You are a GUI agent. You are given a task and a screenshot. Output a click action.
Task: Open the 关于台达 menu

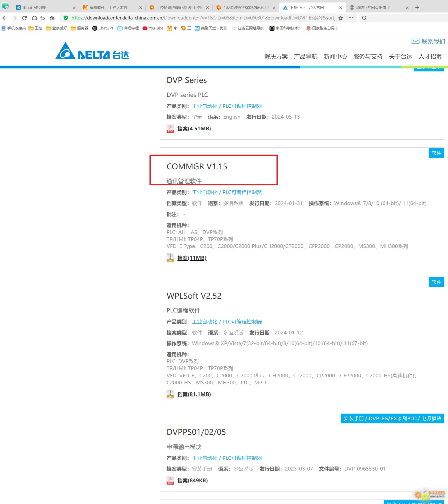pos(400,56)
